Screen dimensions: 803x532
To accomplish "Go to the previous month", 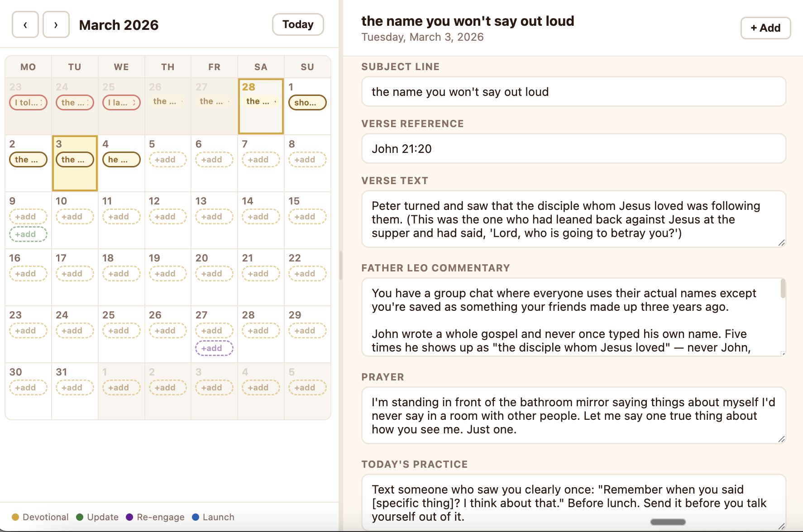I will (x=25, y=24).
